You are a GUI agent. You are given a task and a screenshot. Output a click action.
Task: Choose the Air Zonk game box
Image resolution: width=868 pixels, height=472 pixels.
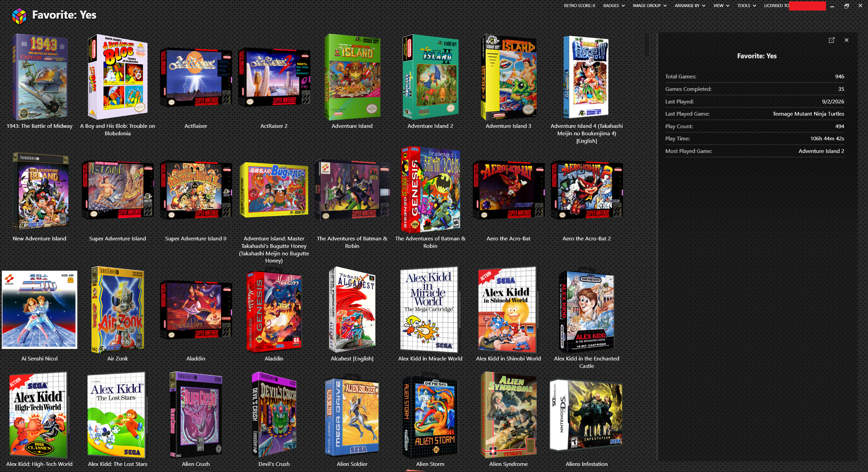[118, 310]
